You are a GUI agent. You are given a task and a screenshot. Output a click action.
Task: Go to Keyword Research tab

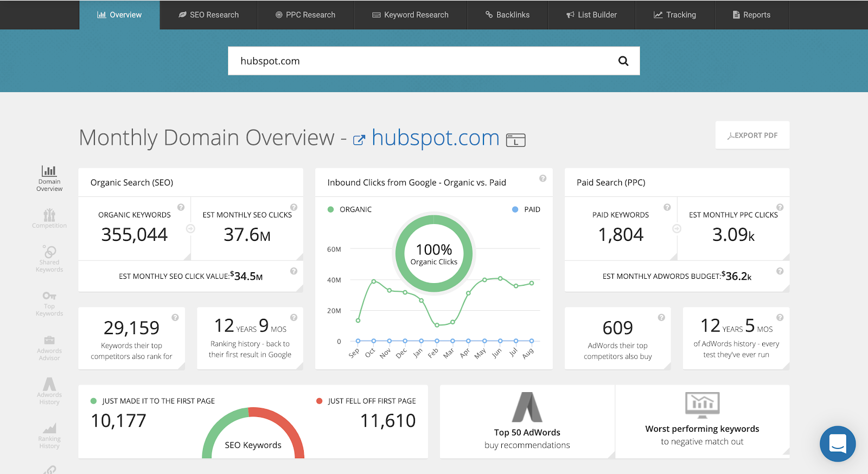[x=410, y=15]
